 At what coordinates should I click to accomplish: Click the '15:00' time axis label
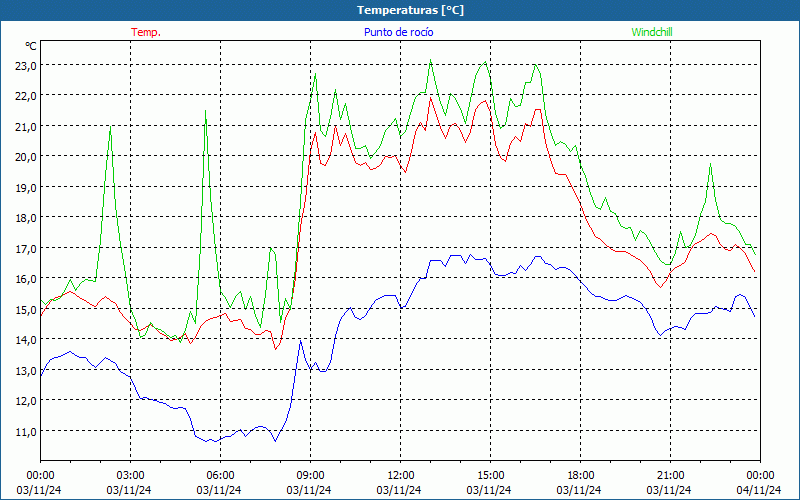pos(491,476)
